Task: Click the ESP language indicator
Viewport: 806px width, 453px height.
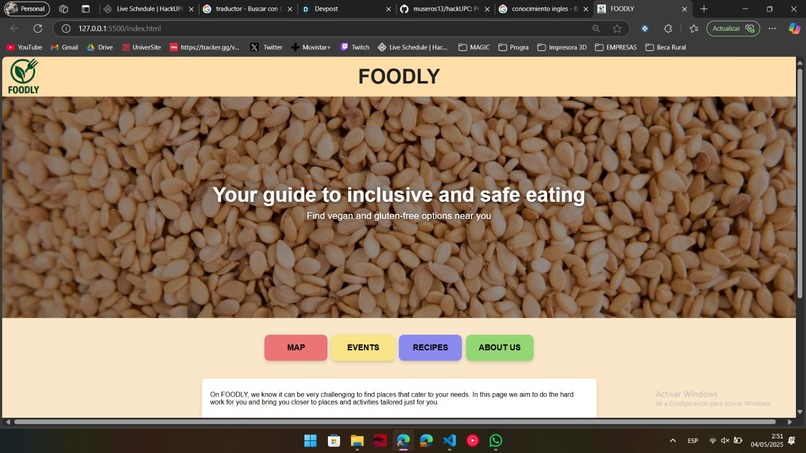Action: [x=693, y=441]
